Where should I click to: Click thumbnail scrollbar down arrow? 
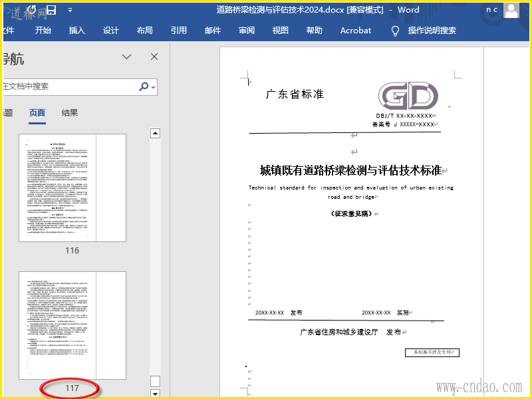pyautogui.click(x=155, y=394)
